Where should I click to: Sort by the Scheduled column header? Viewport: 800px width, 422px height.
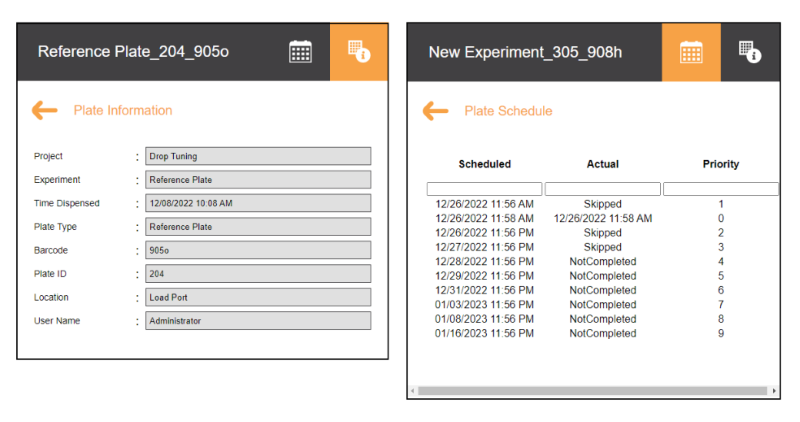484,164
